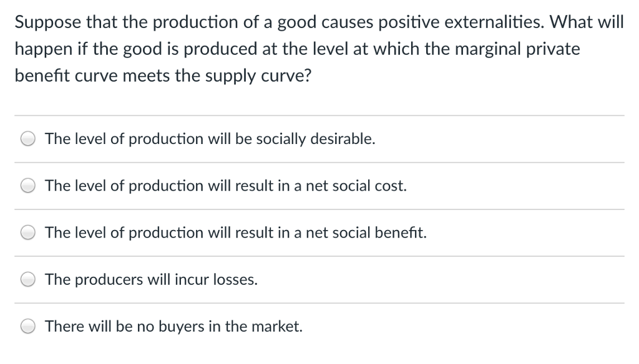Select the radio button for 'net social cost' answer
This screenshot has width=639, height=364.
pos(27,185)
